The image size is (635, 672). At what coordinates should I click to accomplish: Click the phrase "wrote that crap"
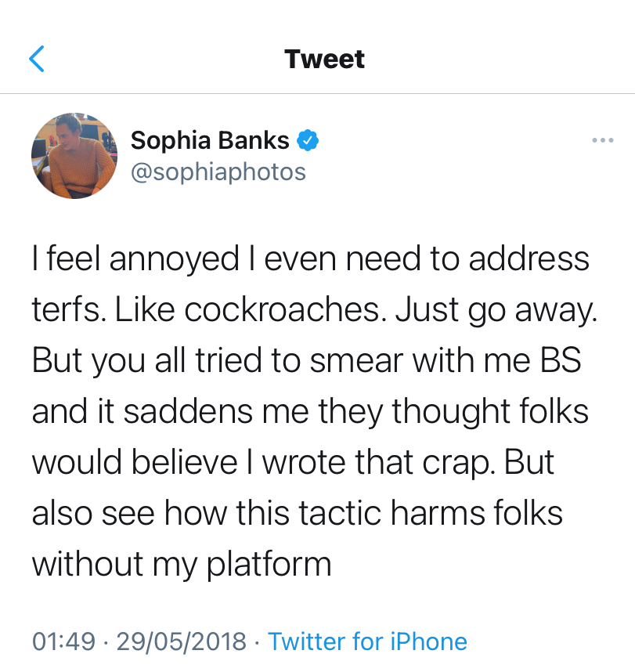click(378, 463)
